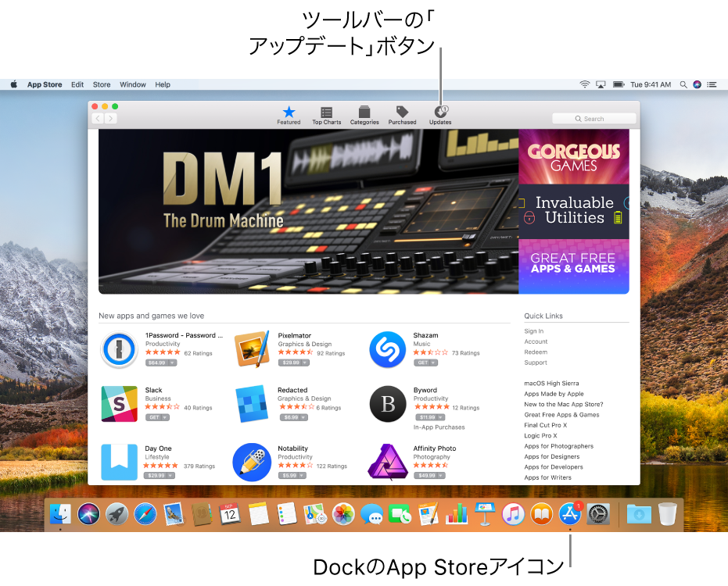Expand the Redacted $6.99 dropdown arrow

(303, 417)
